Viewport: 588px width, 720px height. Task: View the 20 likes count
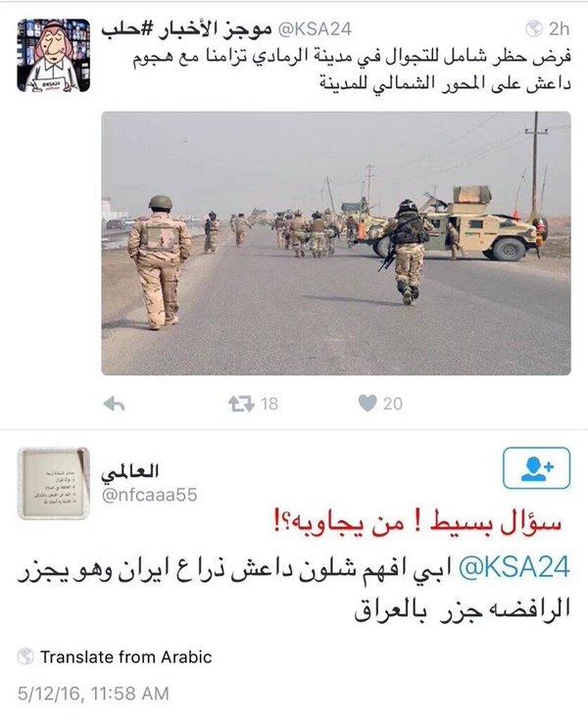(x=393, y=404)
